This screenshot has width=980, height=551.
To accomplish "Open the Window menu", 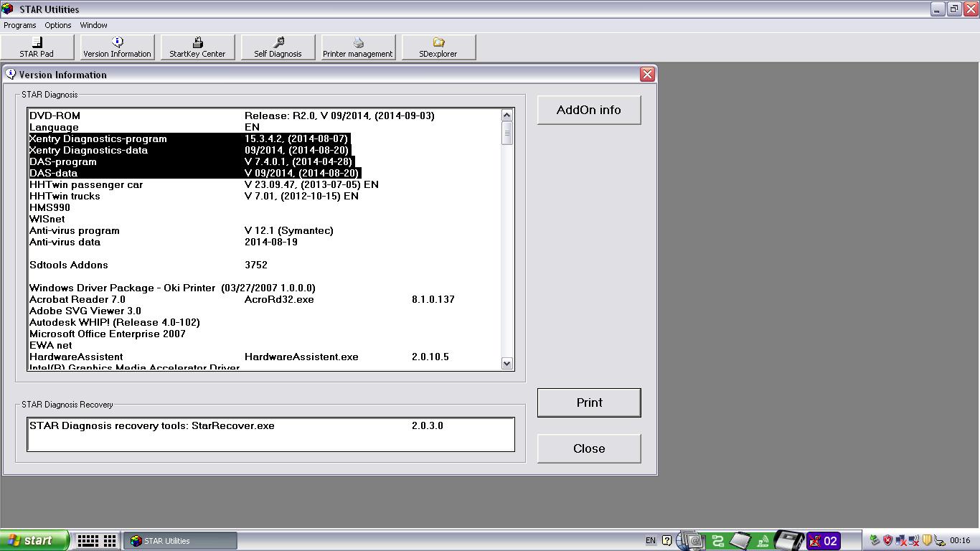I will (93, 25).
